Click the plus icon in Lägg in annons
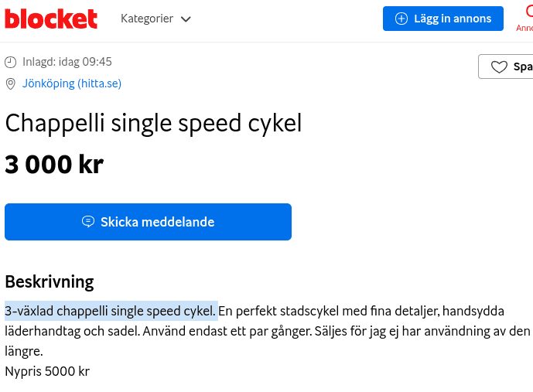 click(x=401, y=19)
